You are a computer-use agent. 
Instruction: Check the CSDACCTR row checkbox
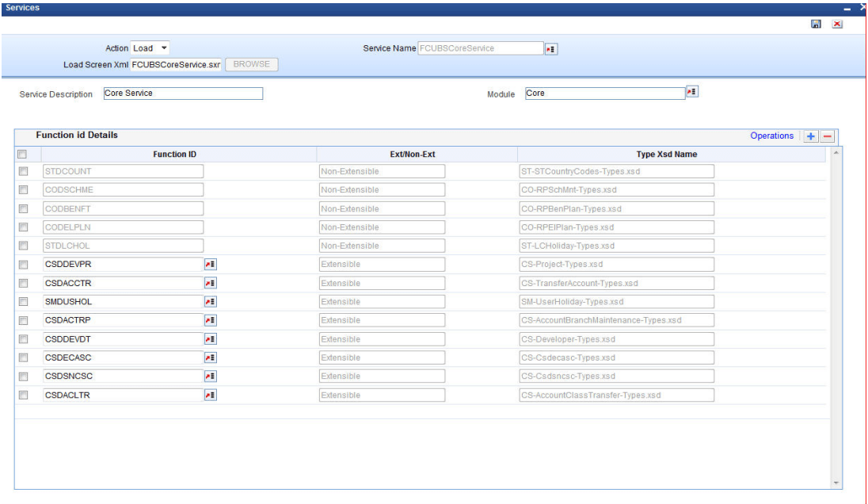[x=23, y=283]
